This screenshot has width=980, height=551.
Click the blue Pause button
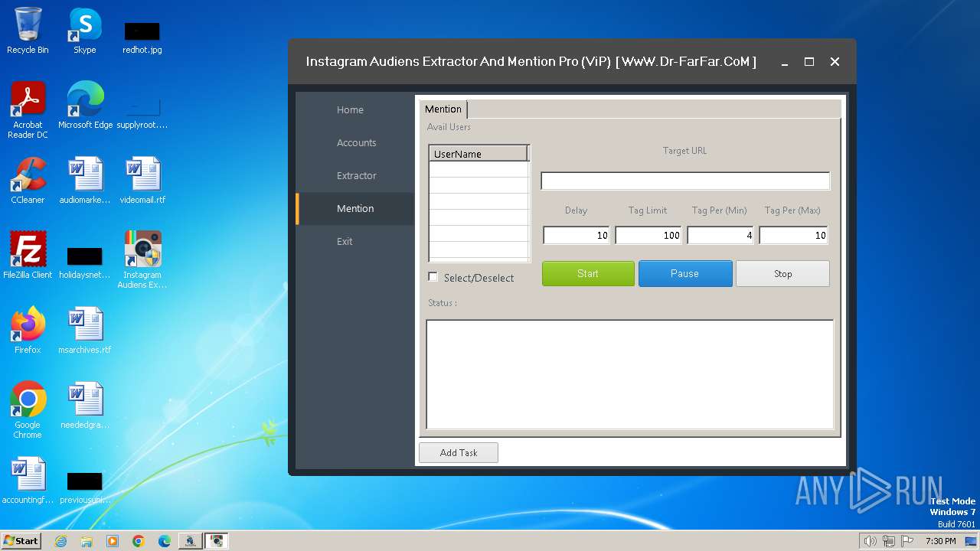(x=684, y=273)
